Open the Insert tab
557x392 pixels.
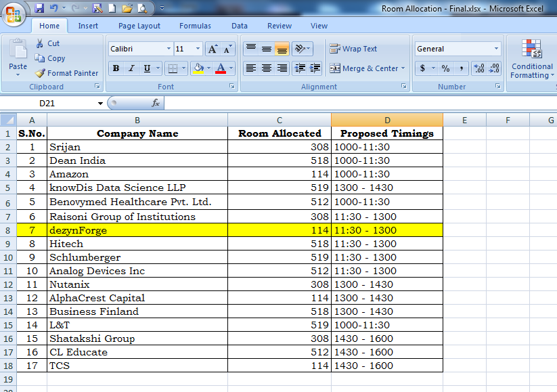88,26
